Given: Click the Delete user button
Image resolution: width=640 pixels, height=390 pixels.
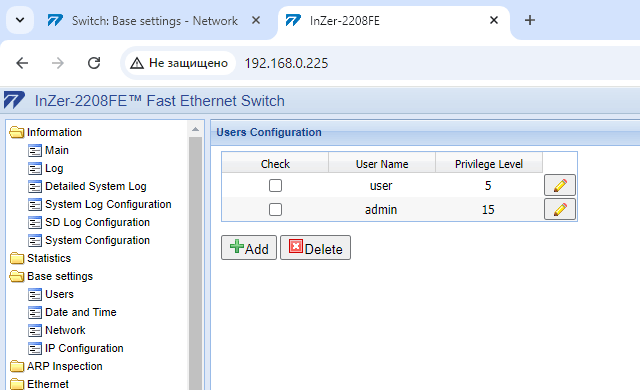Looking at the screenshot, I should coord(315,248).
